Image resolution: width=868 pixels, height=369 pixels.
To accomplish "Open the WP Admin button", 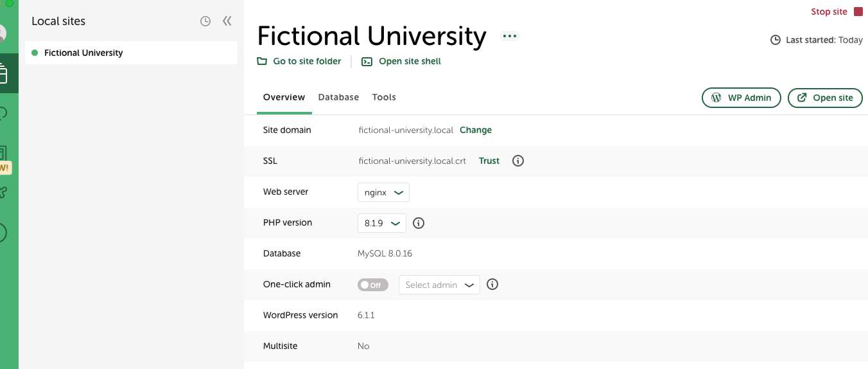I will (x=742, y=98).
